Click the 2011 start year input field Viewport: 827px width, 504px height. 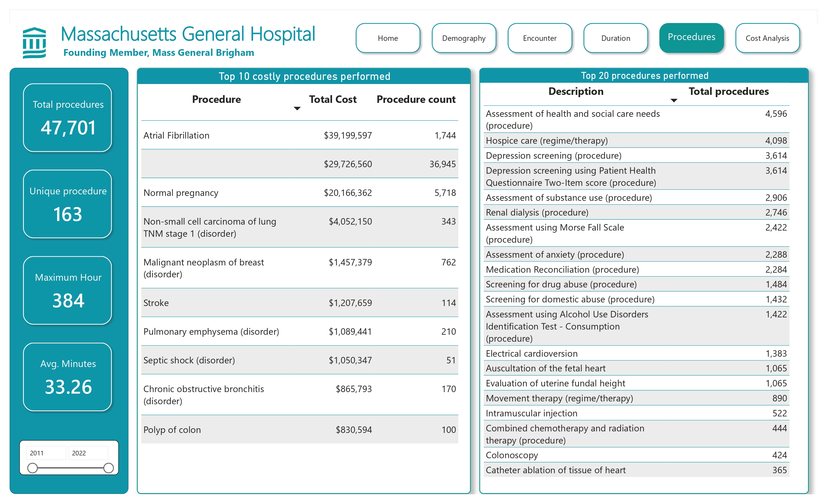(x=46, y=453)
